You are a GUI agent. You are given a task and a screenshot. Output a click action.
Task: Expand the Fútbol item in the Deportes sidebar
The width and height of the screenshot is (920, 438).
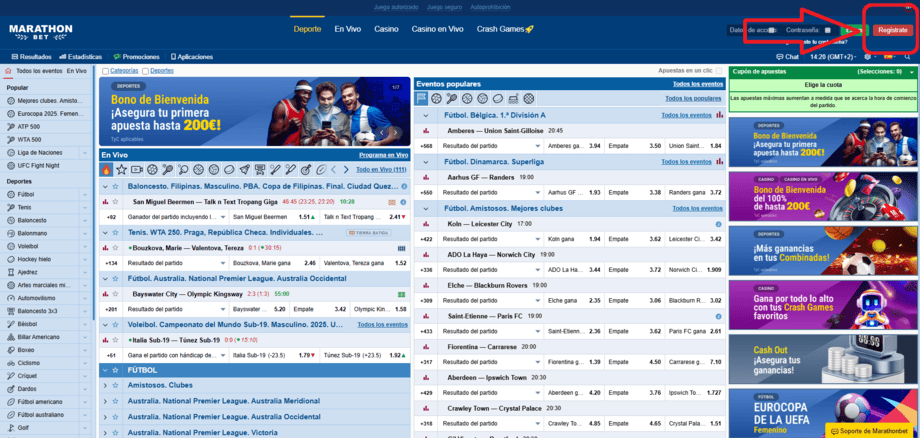[86, 194]
